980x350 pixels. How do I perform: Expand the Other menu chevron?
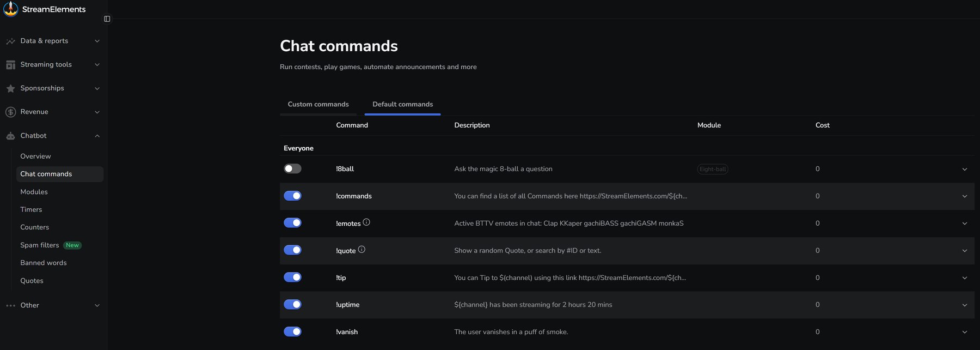click(x=97, y=305)
